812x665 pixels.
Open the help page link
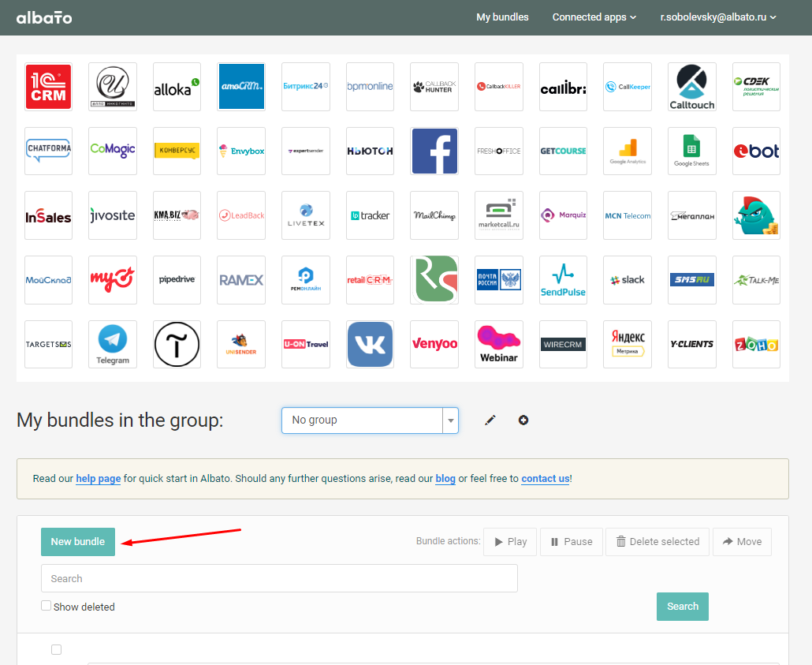click(99, 478)
